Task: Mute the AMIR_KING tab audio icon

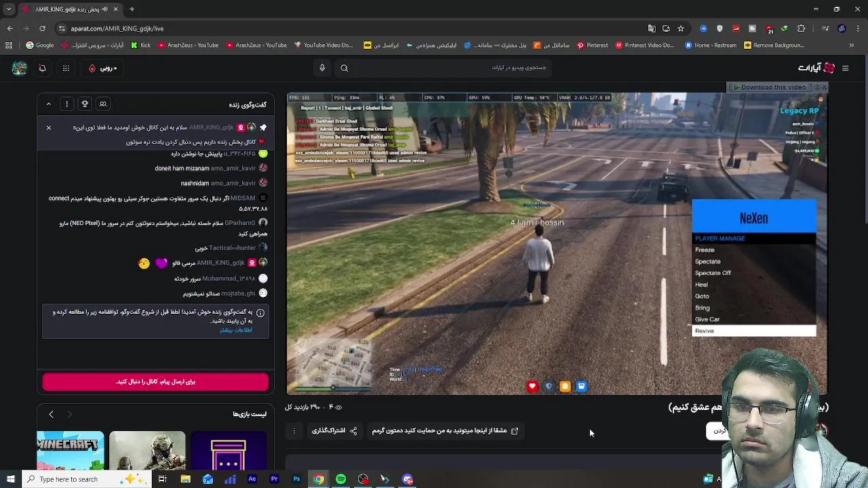Action: pyautogui.click(x=105, y=9)
